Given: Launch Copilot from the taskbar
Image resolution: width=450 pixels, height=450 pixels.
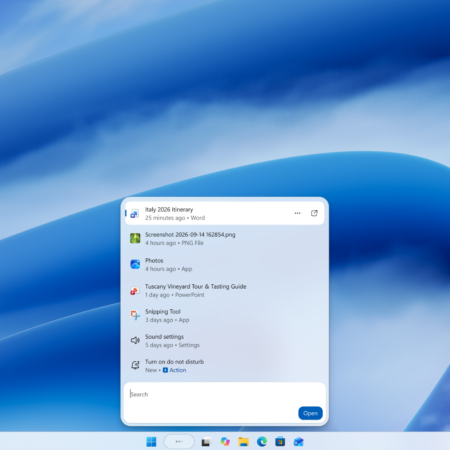Looking at the screenshot, I should [x=225, y=442].
